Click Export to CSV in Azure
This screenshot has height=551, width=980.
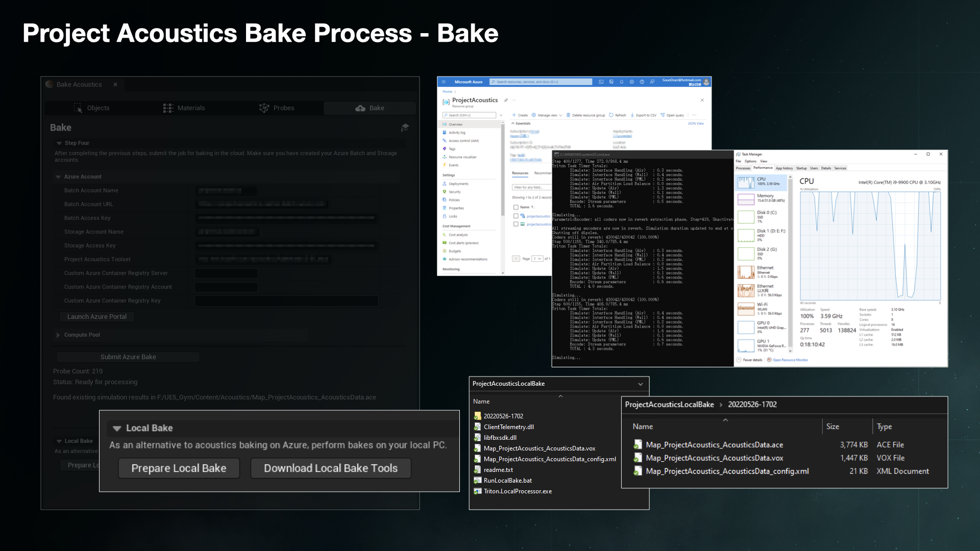643,115
